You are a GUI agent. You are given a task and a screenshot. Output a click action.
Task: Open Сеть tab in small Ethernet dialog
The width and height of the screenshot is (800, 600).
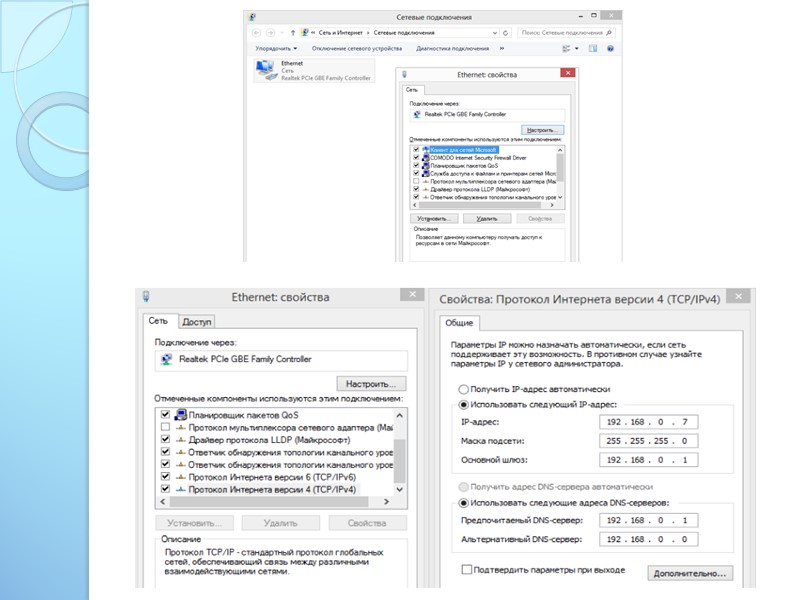click(412, 90)
